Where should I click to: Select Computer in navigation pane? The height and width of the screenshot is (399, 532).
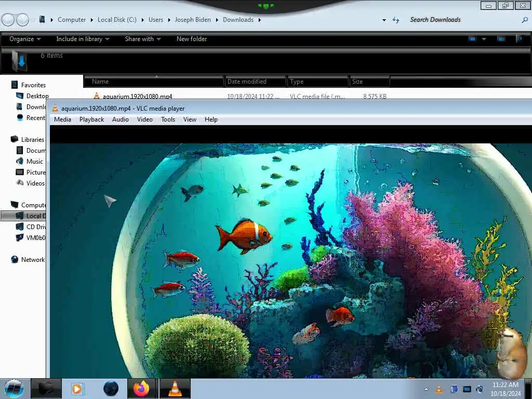click(x=29, y=205)
